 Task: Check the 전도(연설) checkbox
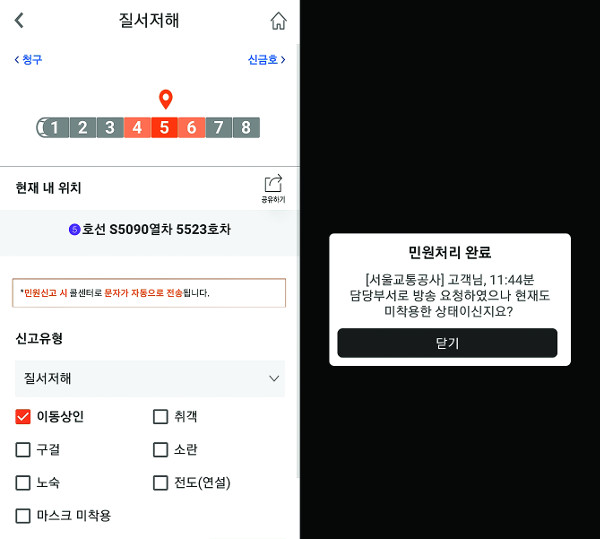(160, 483)
